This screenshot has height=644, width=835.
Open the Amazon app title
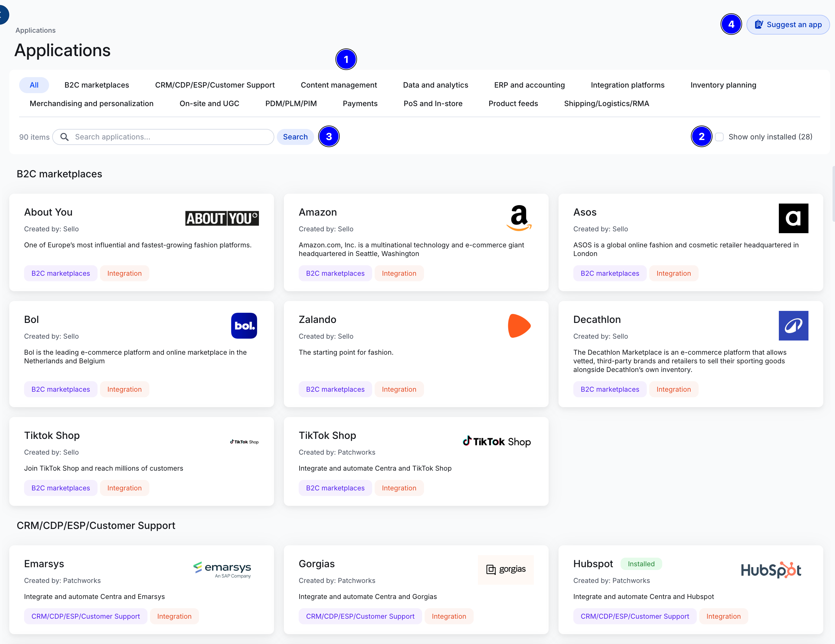(318, 212)
